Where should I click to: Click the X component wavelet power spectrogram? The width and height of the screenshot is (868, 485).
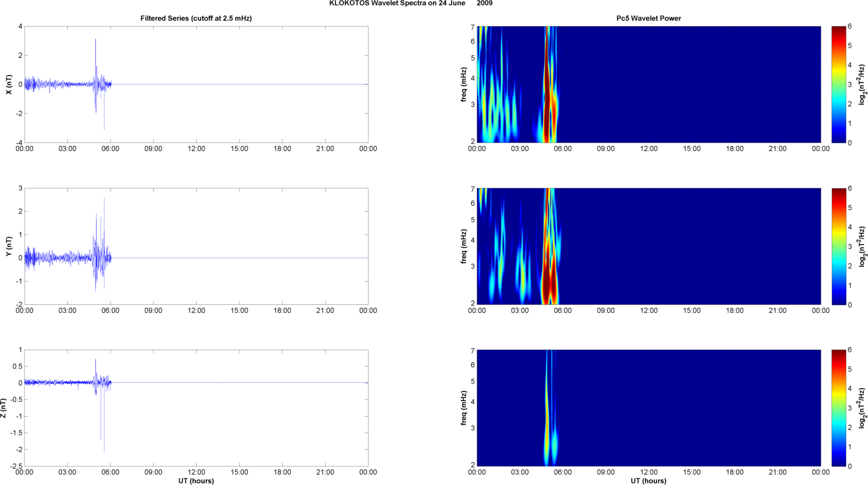point(648,84)
